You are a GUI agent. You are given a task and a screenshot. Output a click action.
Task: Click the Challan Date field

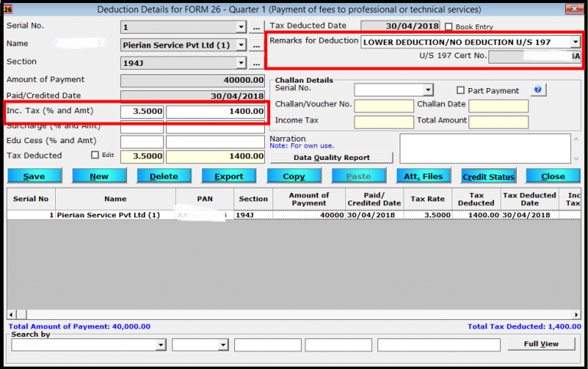(498, 106)
